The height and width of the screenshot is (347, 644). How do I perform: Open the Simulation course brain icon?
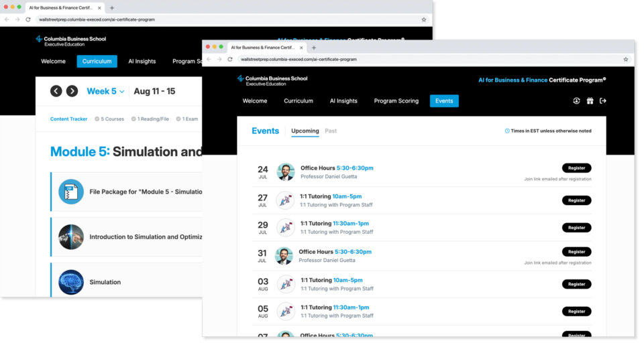tap(70, 282)
